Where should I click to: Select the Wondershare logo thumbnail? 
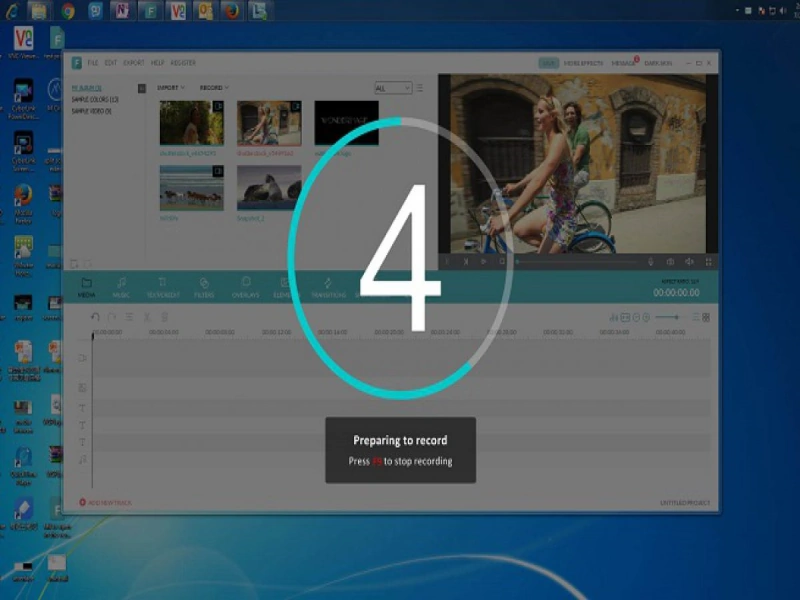coord(346,123)
